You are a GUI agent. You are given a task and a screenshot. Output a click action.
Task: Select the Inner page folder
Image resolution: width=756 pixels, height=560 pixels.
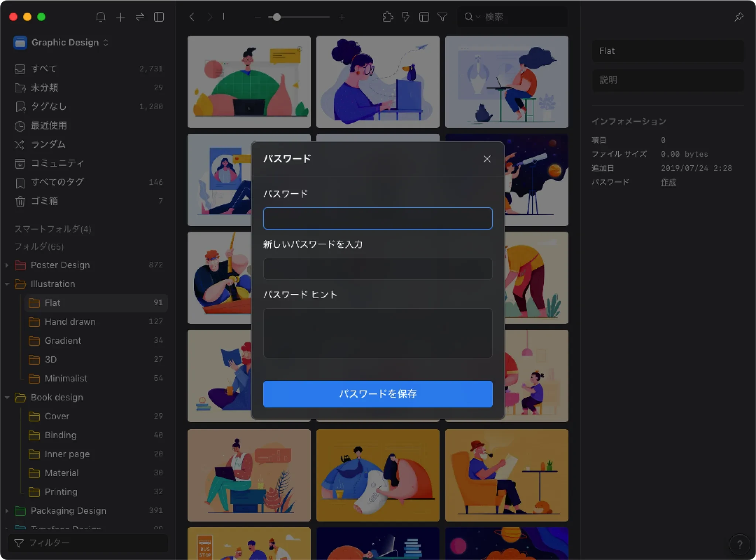[x=96, y=454]
